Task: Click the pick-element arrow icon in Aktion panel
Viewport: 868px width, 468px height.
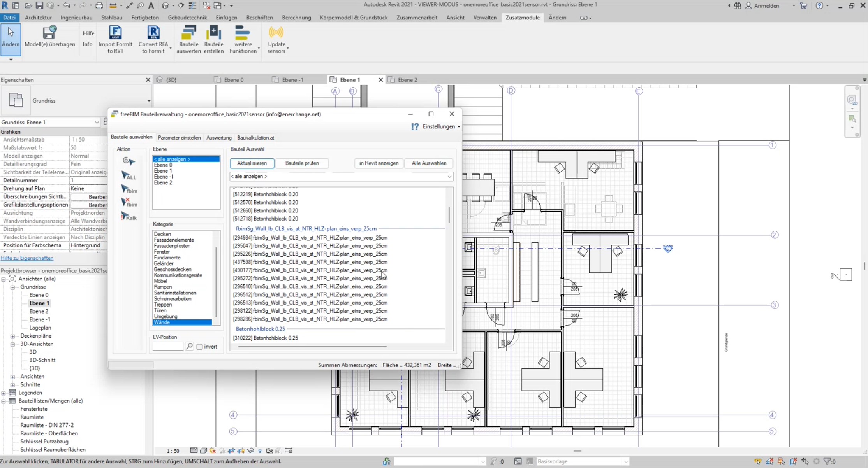Action: coord(129,161)
